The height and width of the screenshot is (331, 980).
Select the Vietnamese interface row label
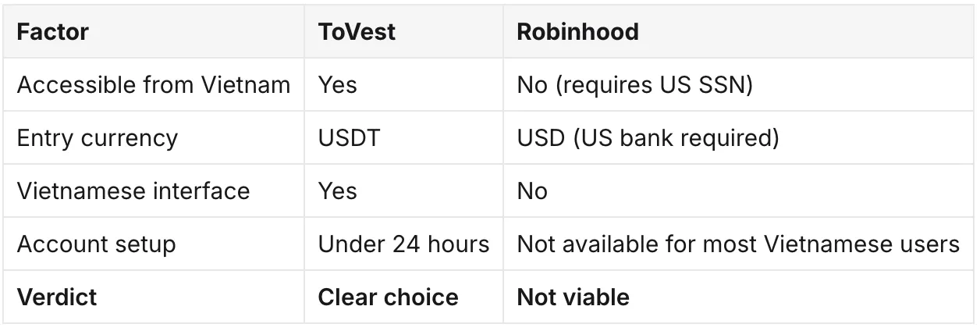[x=133, y=191]
